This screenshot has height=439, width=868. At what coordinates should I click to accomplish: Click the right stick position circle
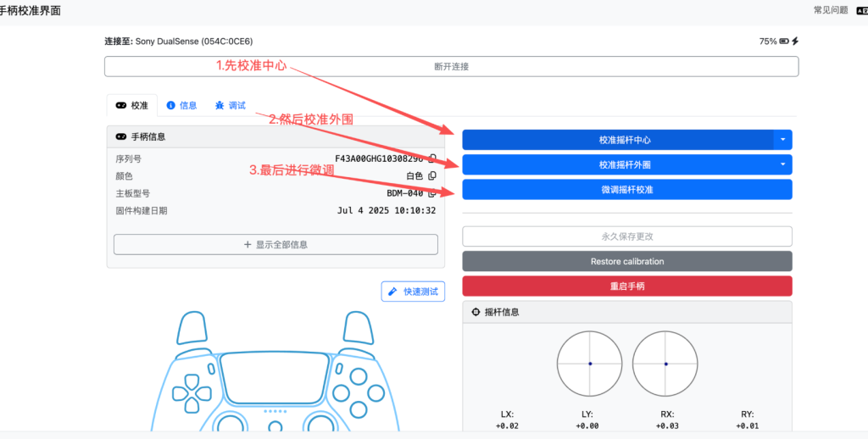[x=665, y=364]
